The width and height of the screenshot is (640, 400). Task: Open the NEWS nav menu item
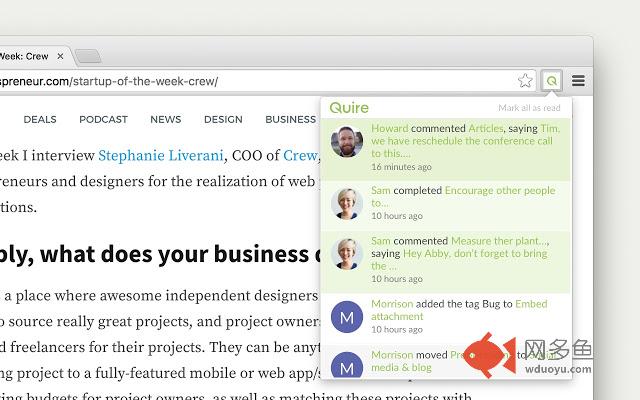165,119
